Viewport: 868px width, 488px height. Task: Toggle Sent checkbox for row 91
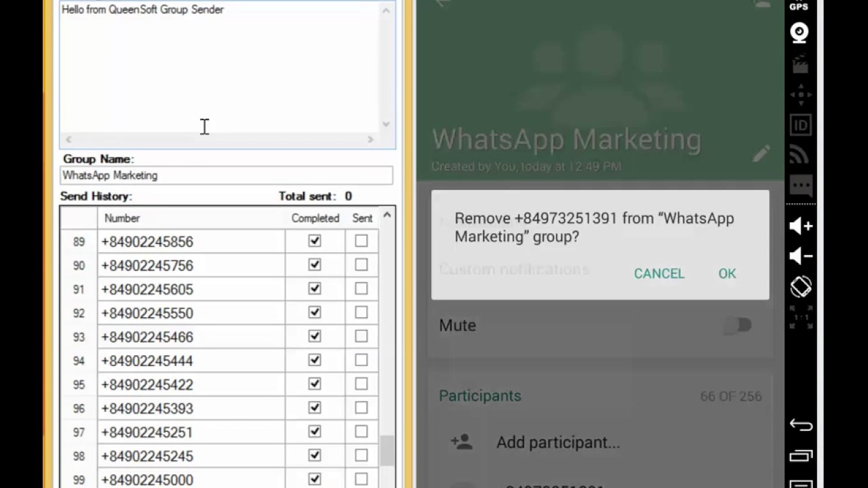coord(361,289)
